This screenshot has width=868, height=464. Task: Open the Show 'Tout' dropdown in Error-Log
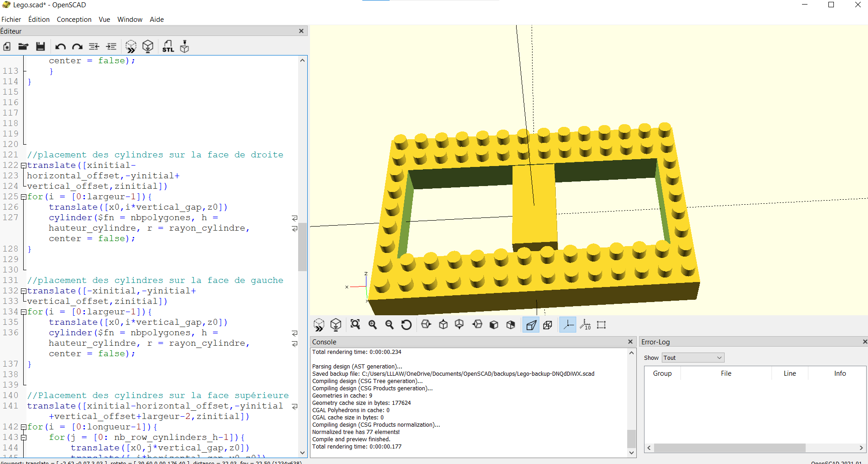pos(693,358)
